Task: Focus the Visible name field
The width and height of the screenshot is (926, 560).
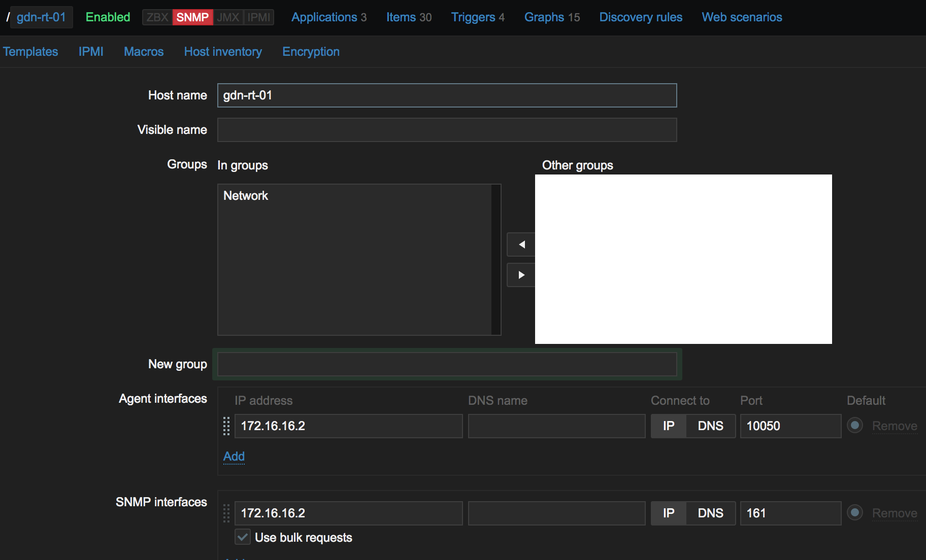Action: (x=447, y=130)
